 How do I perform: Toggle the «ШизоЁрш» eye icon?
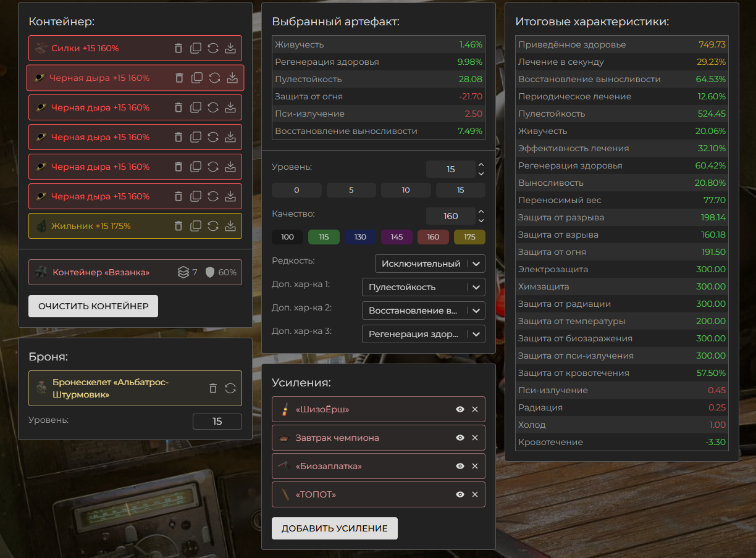click(460, 409)
